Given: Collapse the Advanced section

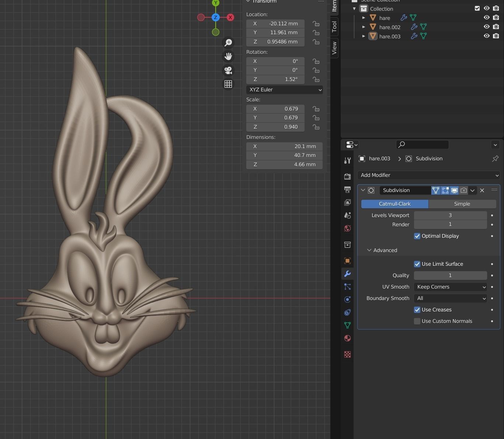Looking at the screenshot, I should 369,250.
